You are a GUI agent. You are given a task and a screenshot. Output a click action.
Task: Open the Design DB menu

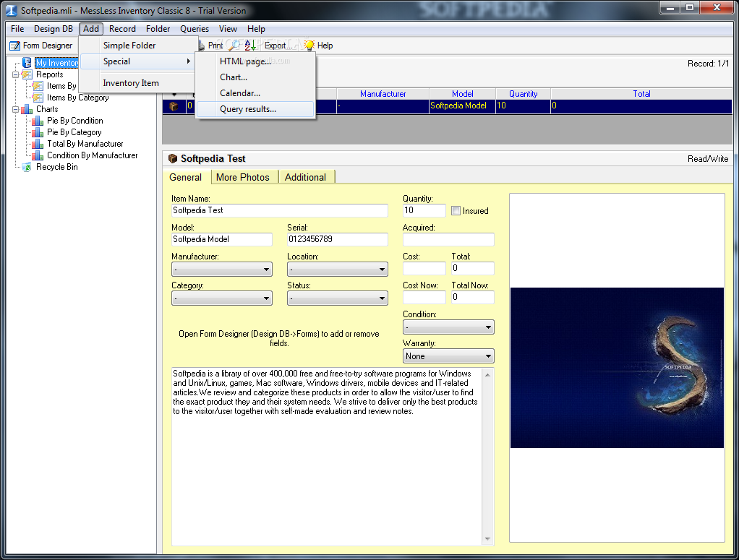tap(54, 29)
